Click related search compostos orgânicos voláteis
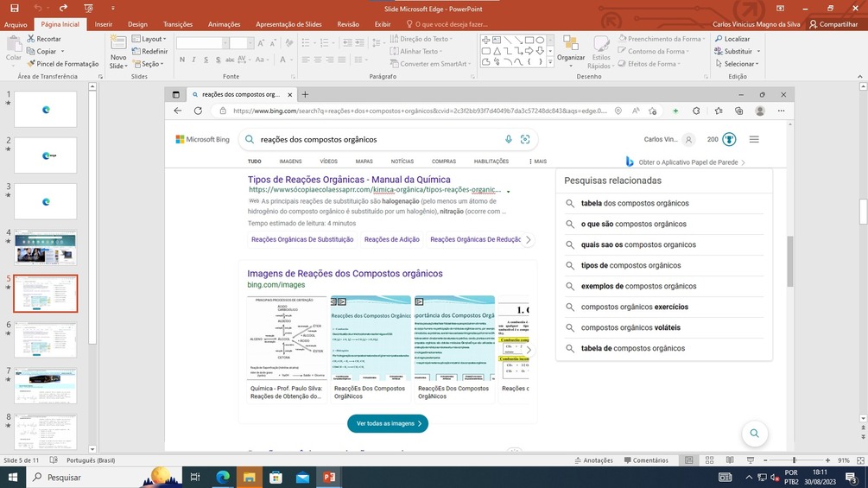The width and height of the screenshot is (868, 488). tap(630, 327)
